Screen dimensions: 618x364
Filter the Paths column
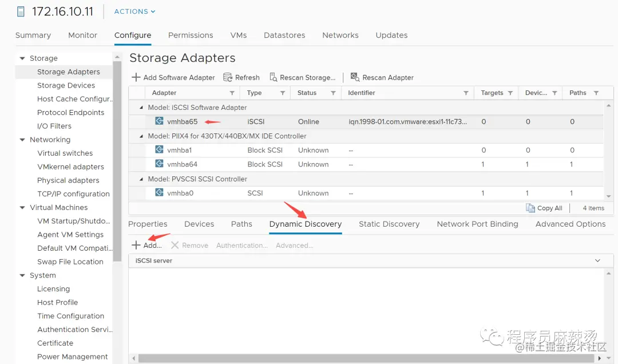click(596, 93)
